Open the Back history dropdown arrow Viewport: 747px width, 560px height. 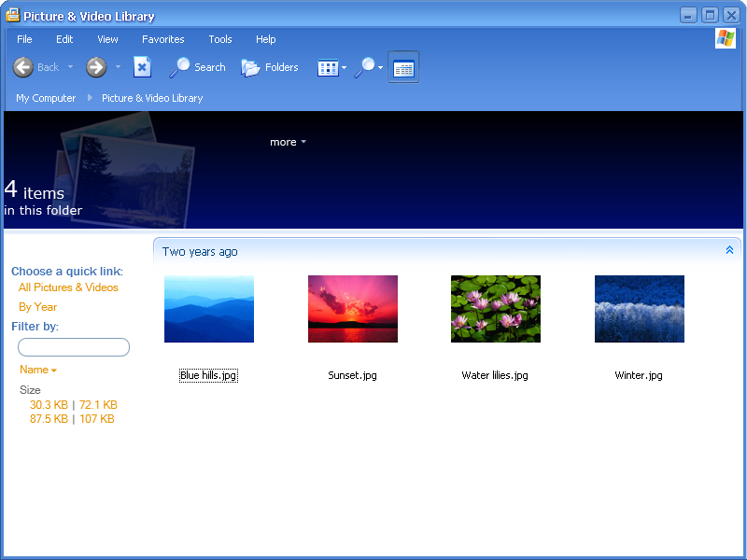pos(70,67)
